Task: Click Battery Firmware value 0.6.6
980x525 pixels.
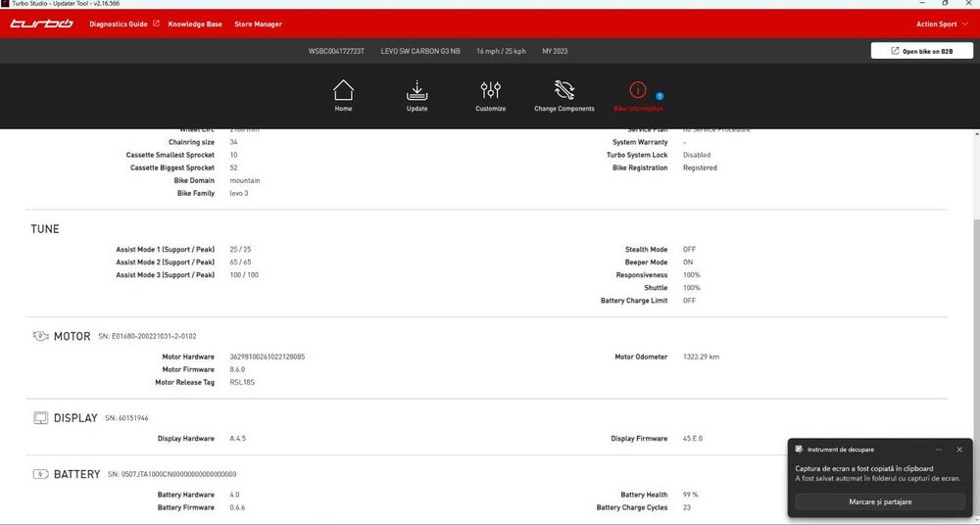Action: pos(237,507)
